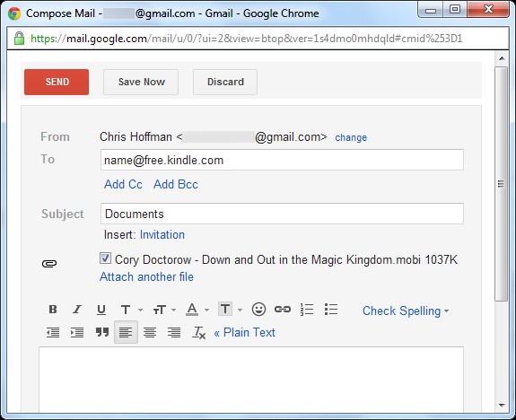This screenshot has height=420, width=516.
Task: Align text right
Action: tap(174, 332)
